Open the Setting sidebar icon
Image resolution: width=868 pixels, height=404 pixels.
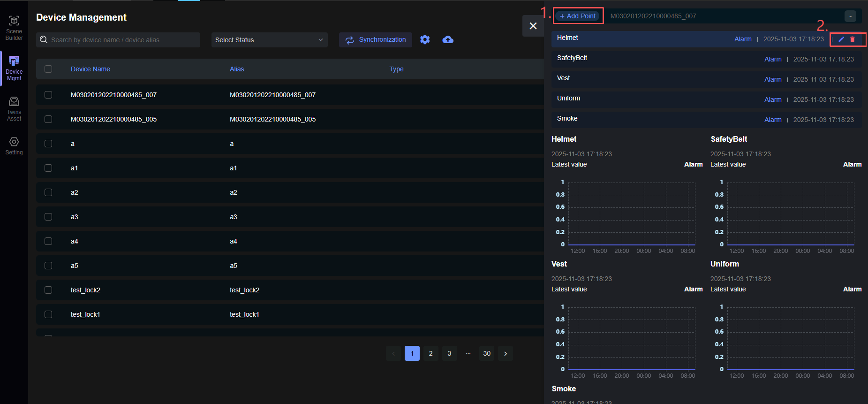(14, 145)
